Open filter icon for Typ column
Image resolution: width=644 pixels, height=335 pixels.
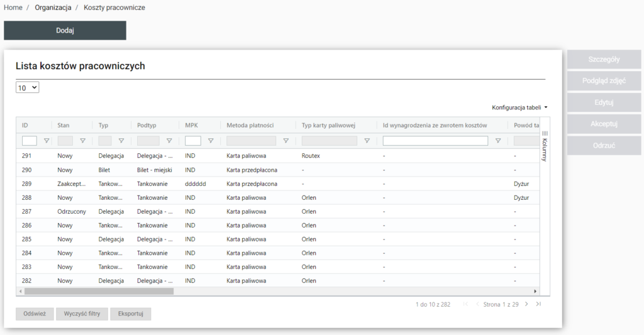tap(121, 141)
